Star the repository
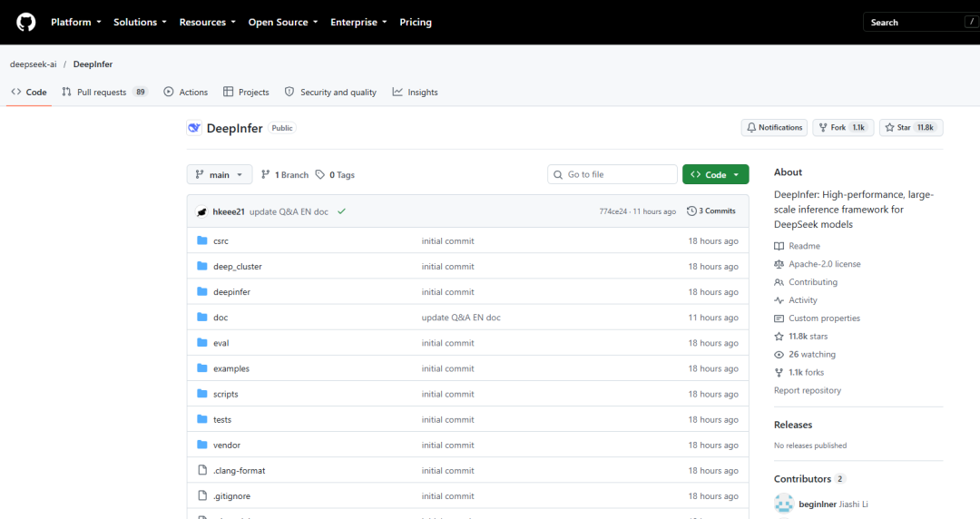Viewport: 980px width, 519px height. [x=911, y=128]
